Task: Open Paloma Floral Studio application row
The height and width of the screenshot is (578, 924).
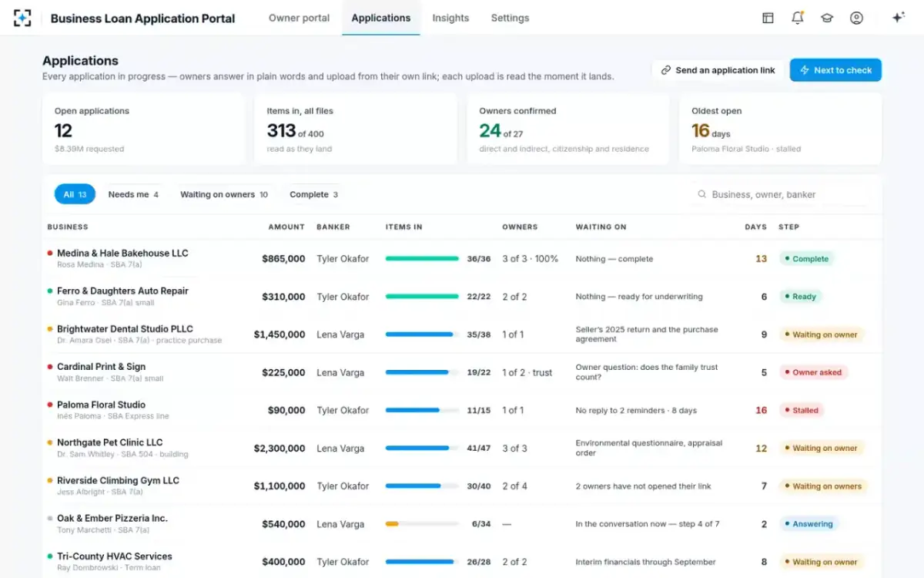Action: pos(462,410)
